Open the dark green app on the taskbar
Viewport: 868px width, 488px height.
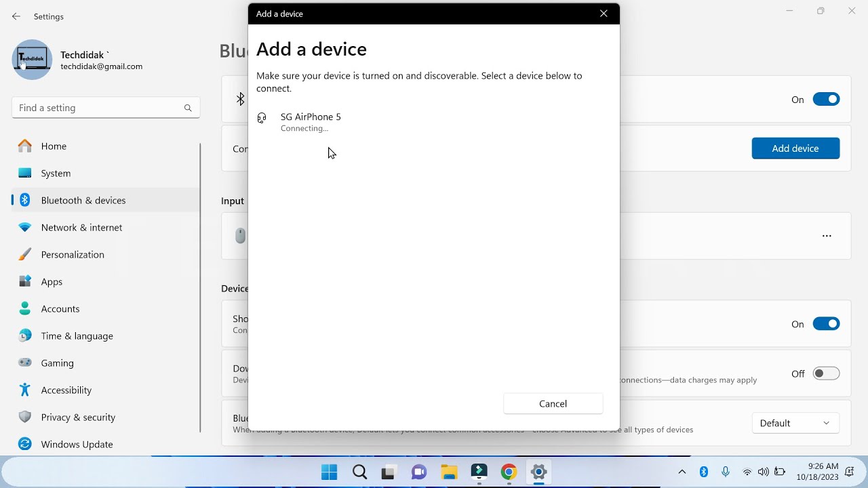(479, 472)
